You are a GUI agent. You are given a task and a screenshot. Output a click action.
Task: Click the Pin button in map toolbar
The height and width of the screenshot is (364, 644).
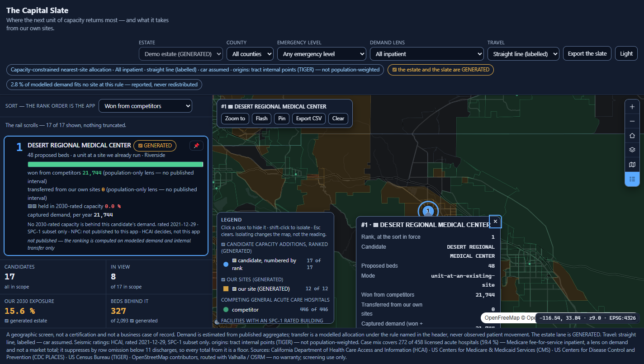pos(282,118)
